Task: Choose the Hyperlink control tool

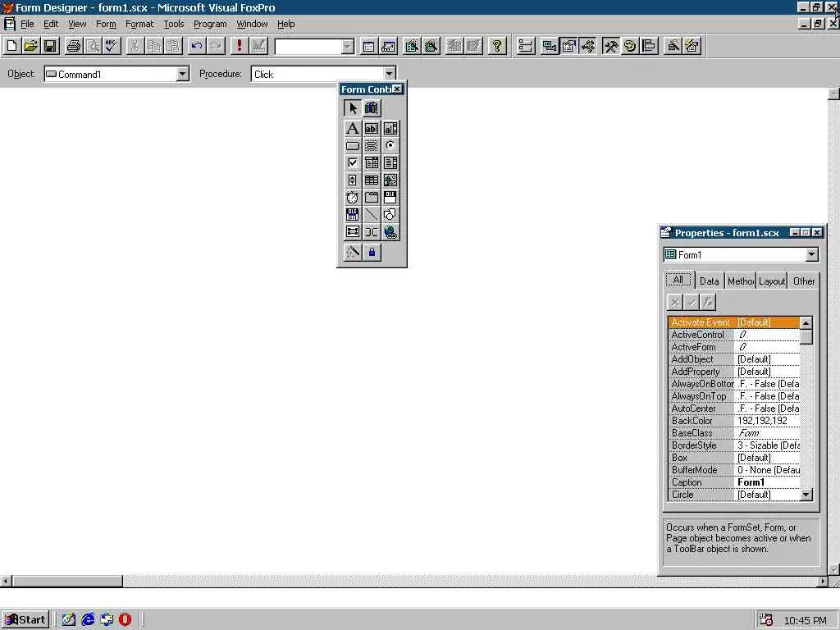Action: click(390, 232)
